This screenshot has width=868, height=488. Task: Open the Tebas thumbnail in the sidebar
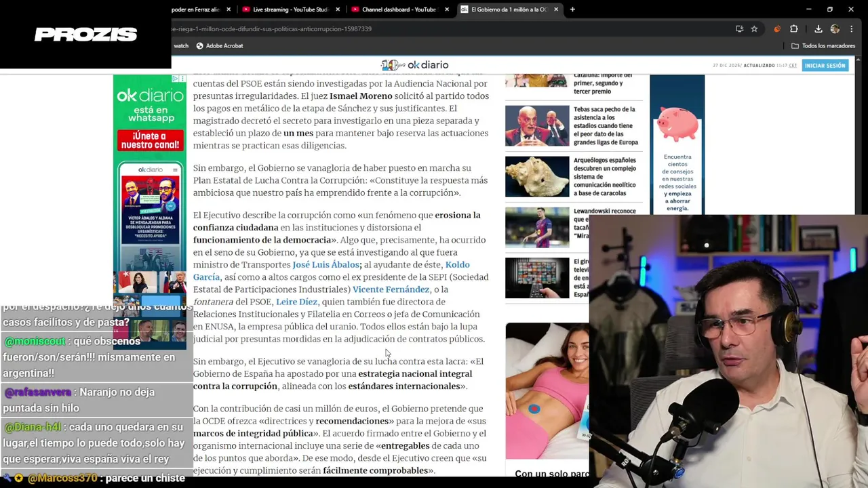[x=537, y=125]
